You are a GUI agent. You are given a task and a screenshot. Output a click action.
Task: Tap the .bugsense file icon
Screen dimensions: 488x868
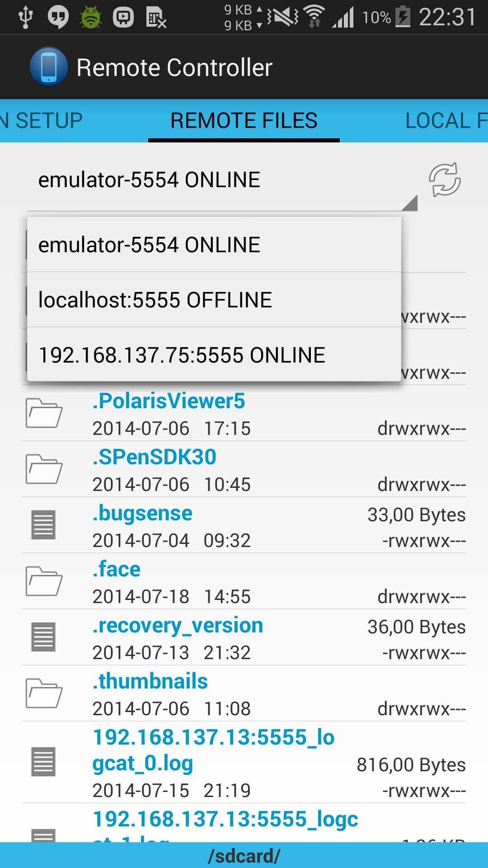coord(43,525)
